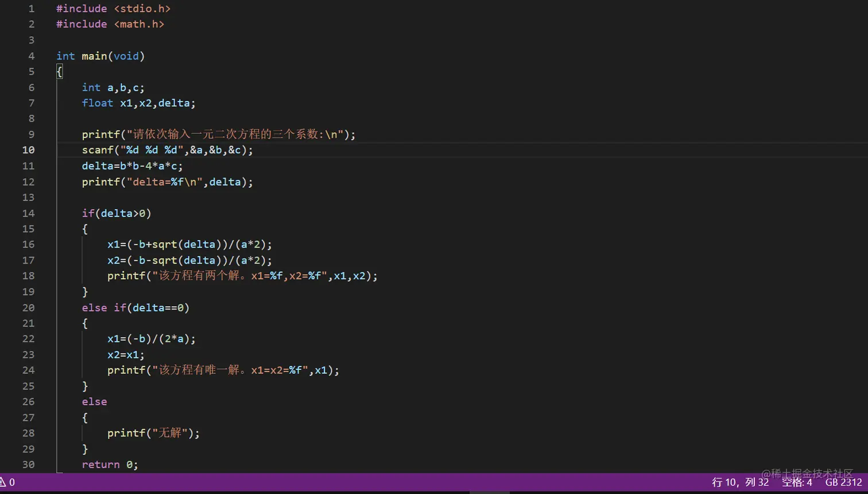Click the printf("无解") statement
The width and height of the screenshot is (868, 494).
(x=153, y=433)
